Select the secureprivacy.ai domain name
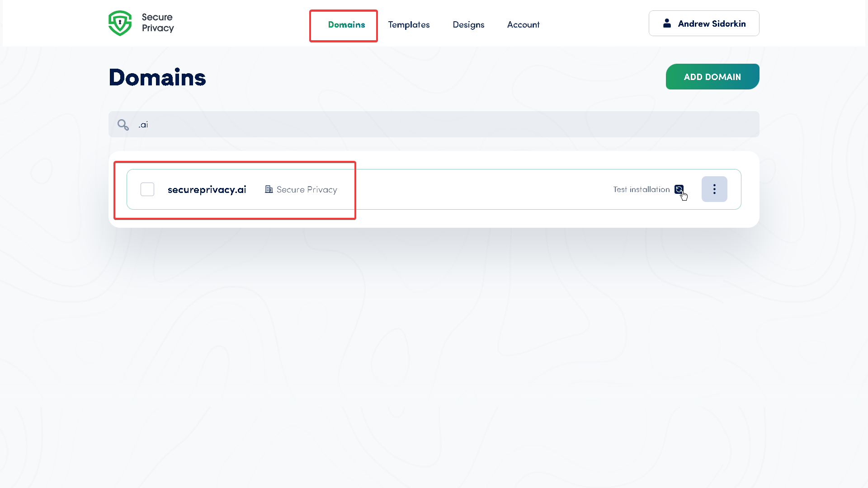 pyautogui.click(x=207, y=189)
